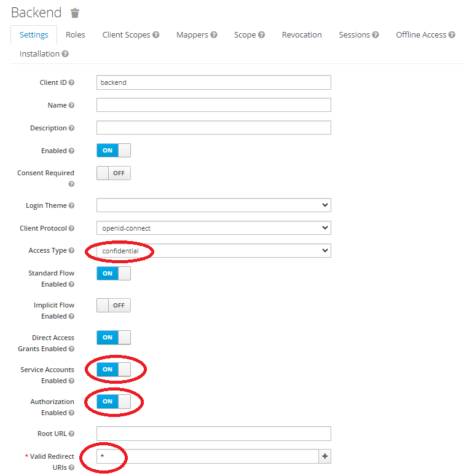
Task: Delete the Backend client with trash icon
Action: pyautogui.click(x=75, y=13)
